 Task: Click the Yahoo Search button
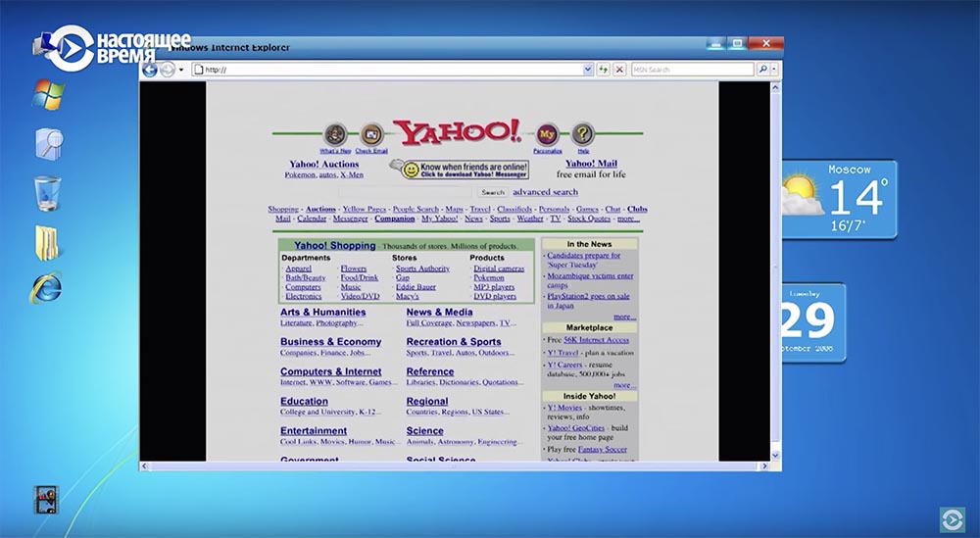click(493, 192)
